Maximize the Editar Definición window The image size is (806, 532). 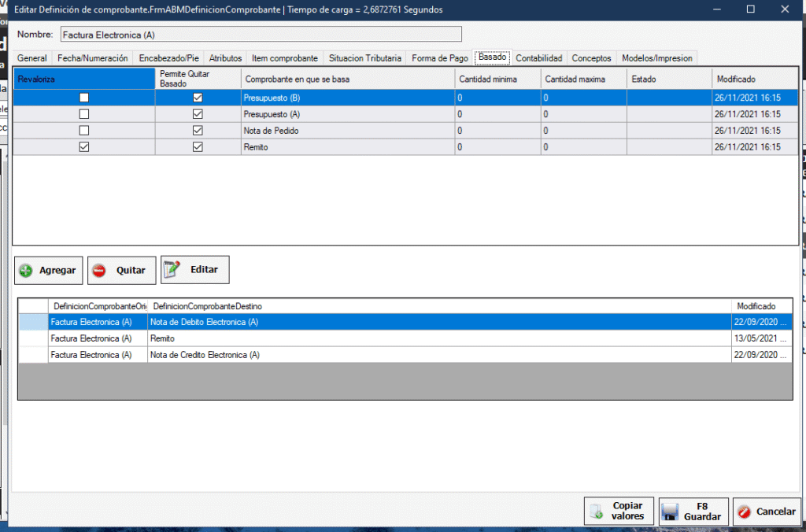(750, 9)
